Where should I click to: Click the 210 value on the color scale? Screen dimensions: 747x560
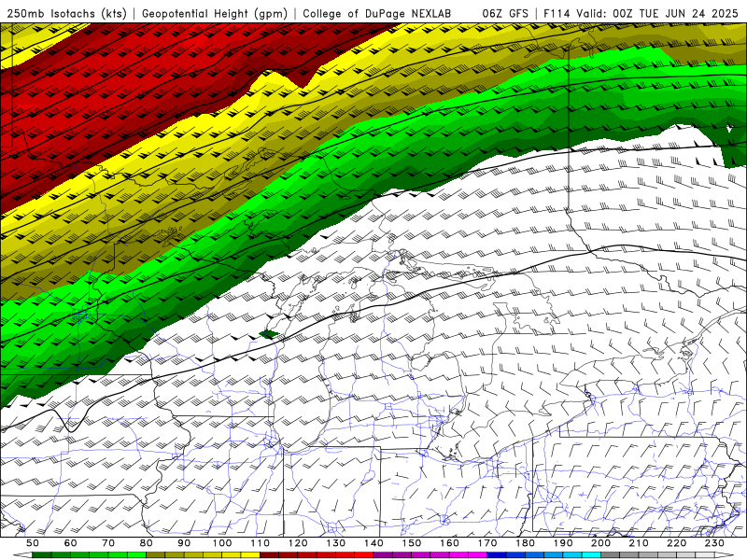(x=640, y=543)
